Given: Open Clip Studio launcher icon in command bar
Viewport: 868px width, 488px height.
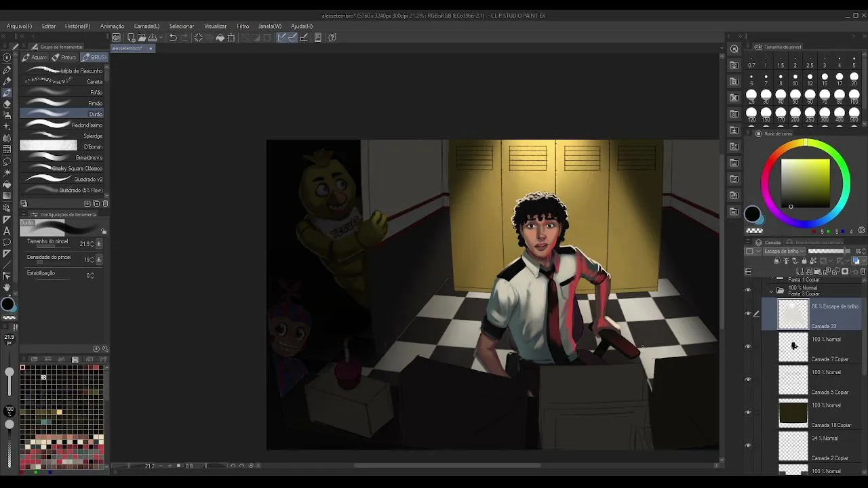Looking at the screenshot, I should [x=117, y=37].
